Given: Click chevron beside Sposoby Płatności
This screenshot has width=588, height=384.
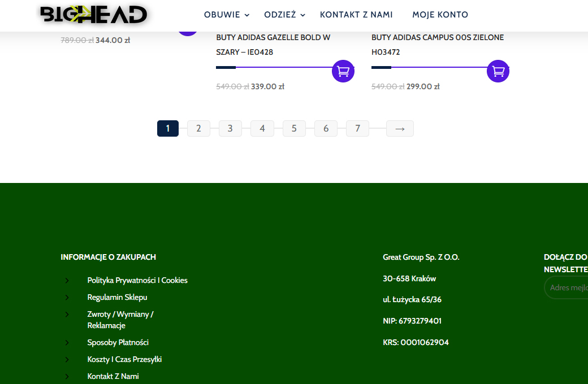Looking at the screenshot, I should (67, 342).
